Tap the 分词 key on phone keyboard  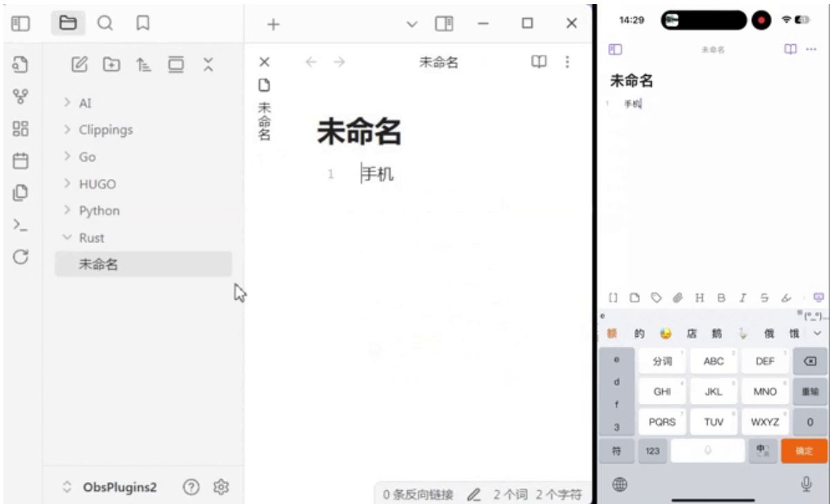click(662, 361)
